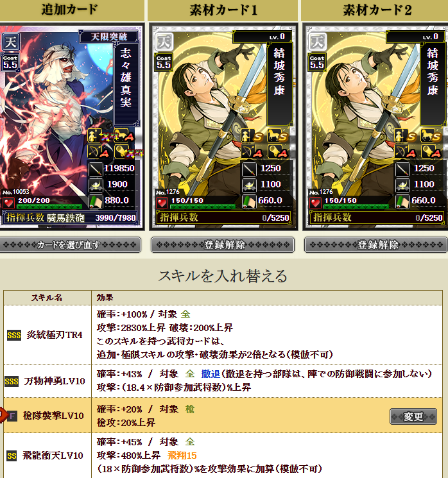Click the spear attack icon beside 119850

tap(96, 169)
